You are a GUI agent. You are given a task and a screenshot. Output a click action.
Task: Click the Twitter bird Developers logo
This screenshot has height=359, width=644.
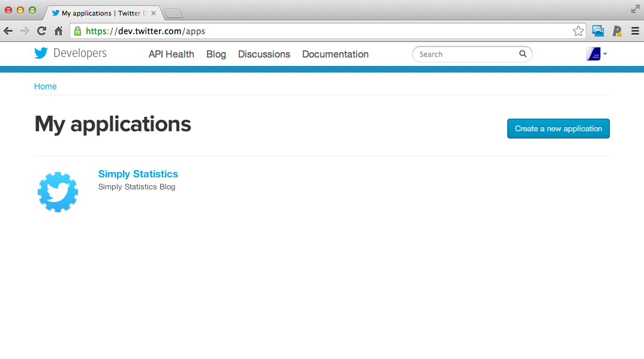click(70, 53)
